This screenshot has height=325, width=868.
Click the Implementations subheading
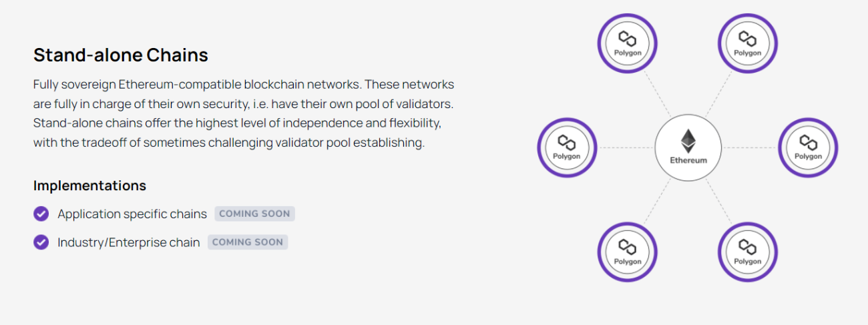(x=89, y=185)
